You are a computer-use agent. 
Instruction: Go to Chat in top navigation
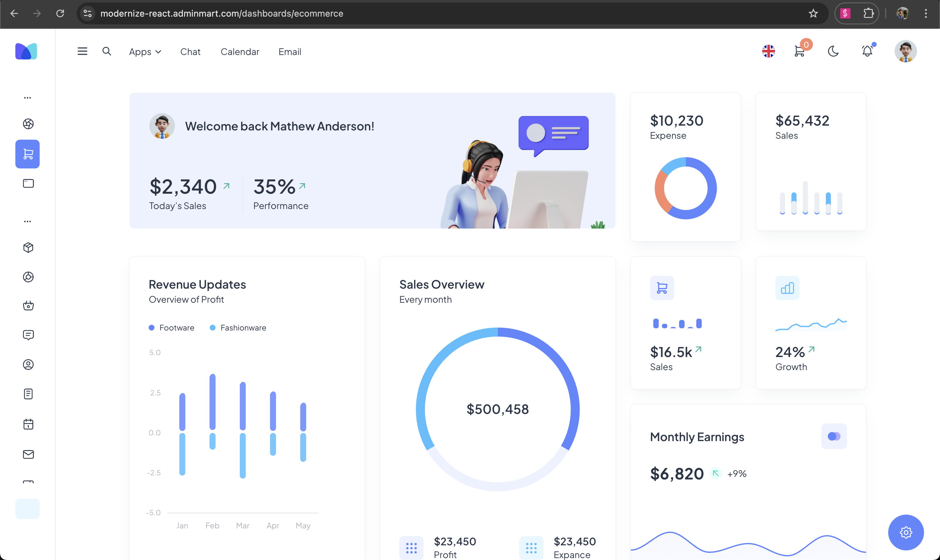(x=190, y=52)
